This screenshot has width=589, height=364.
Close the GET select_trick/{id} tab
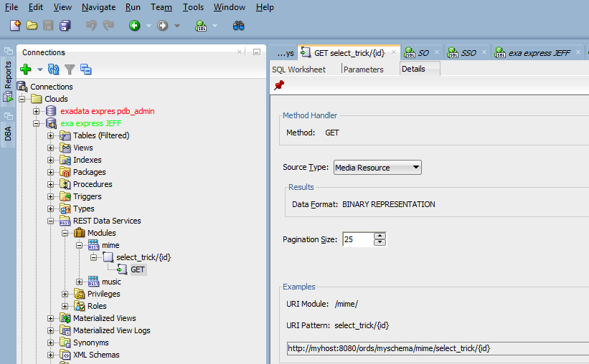pyautogui.click(x=394, y=52)
